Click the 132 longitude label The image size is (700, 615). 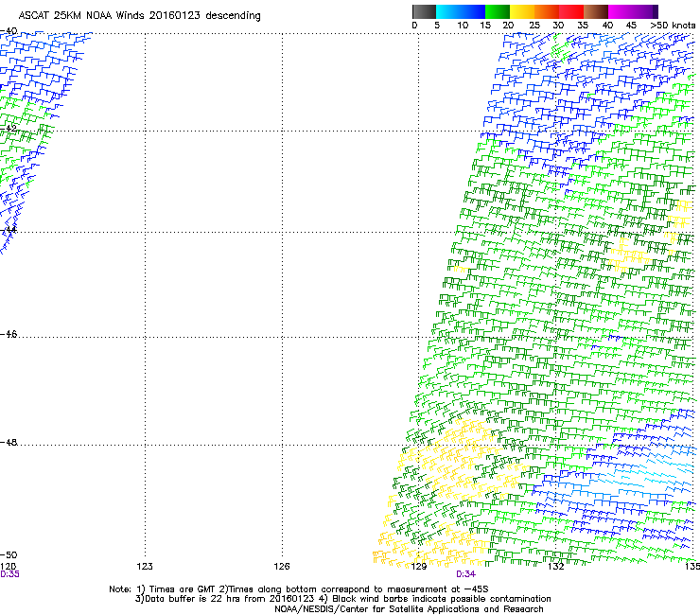pos(556,567)
